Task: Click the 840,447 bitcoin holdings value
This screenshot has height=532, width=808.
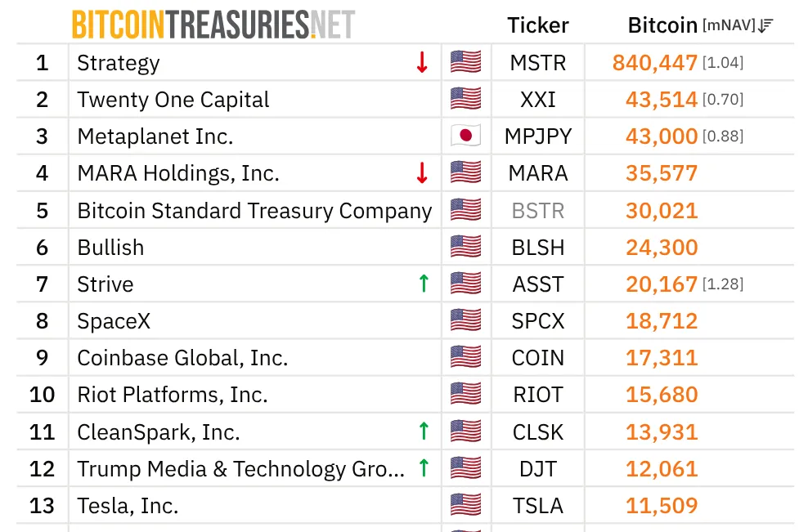Action: [x=655, y=63]
